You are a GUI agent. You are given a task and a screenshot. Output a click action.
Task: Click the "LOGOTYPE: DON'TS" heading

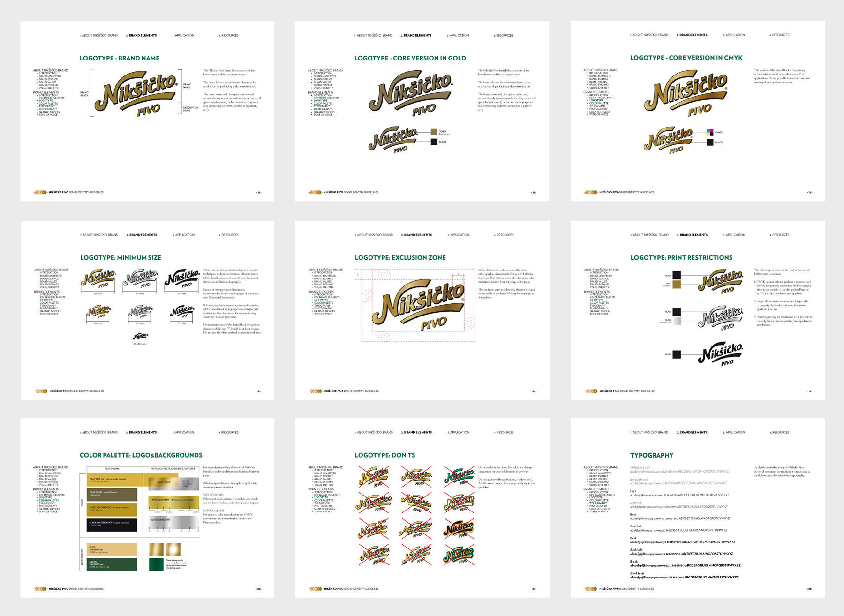click(385, 455)
